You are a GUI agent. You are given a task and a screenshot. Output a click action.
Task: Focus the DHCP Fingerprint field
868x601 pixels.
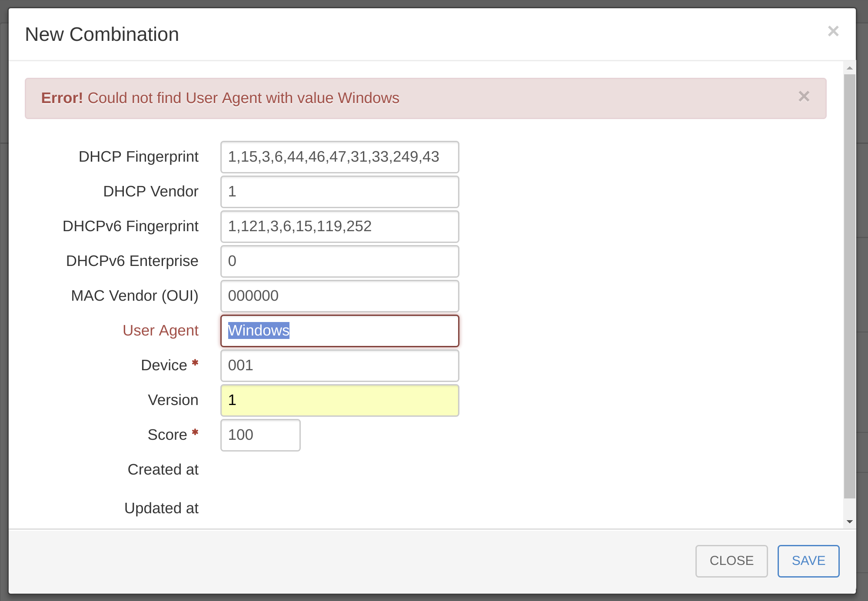[339, 157]
